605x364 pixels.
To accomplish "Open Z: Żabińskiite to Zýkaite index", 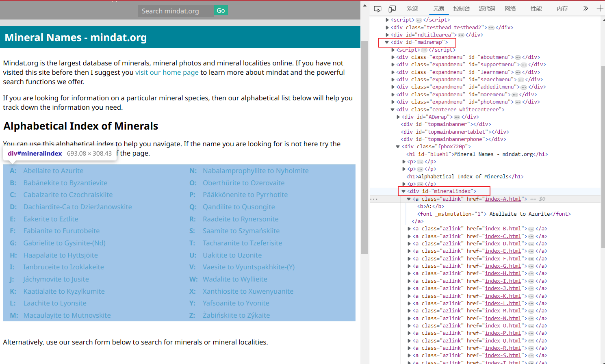I will pos(230,315).
